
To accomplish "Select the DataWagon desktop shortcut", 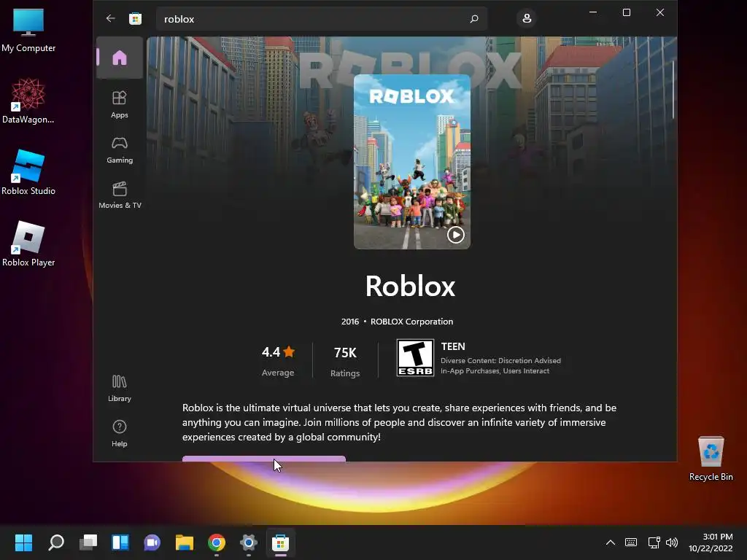I will coord(28,101).
